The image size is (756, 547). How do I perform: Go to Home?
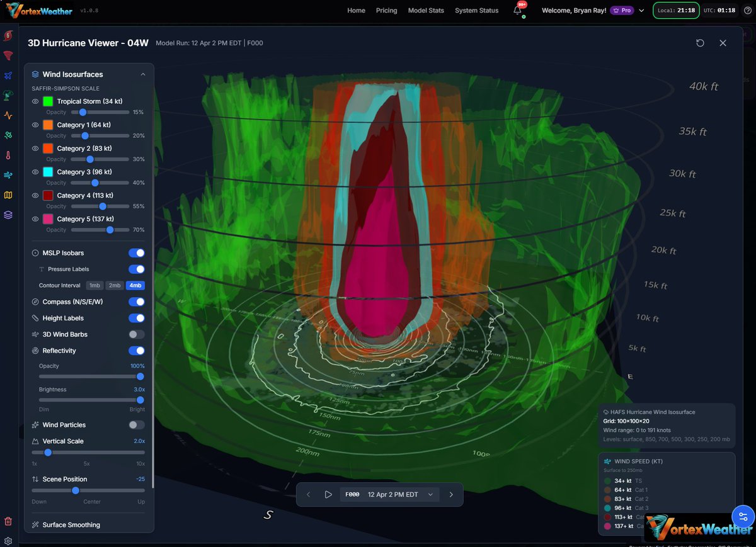tap(356, 11)
